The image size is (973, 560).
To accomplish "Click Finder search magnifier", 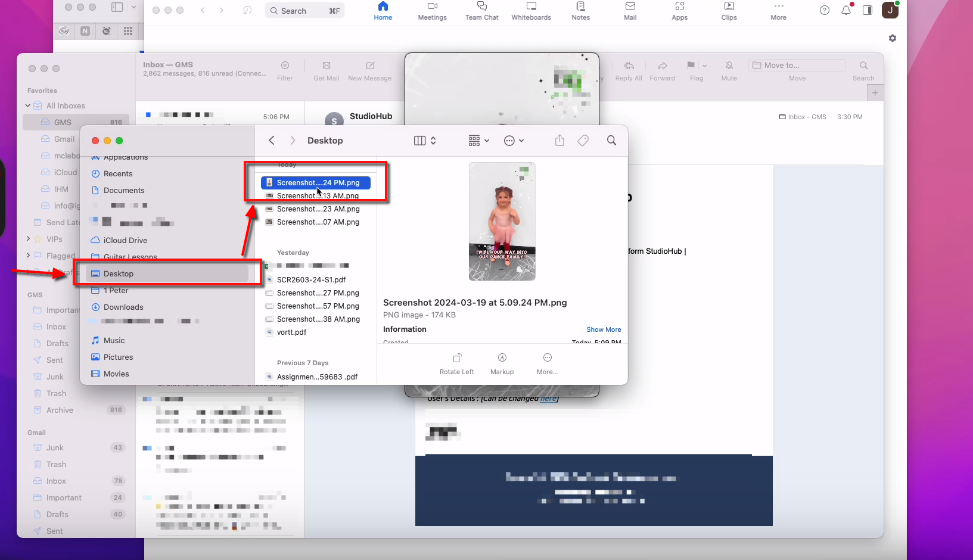I will [x=611, y=141].
